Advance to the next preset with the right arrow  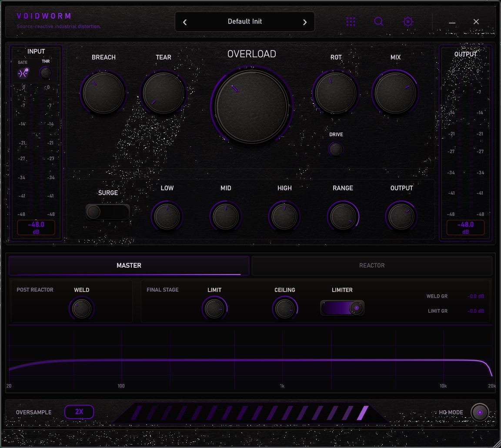tap(305, 22)
